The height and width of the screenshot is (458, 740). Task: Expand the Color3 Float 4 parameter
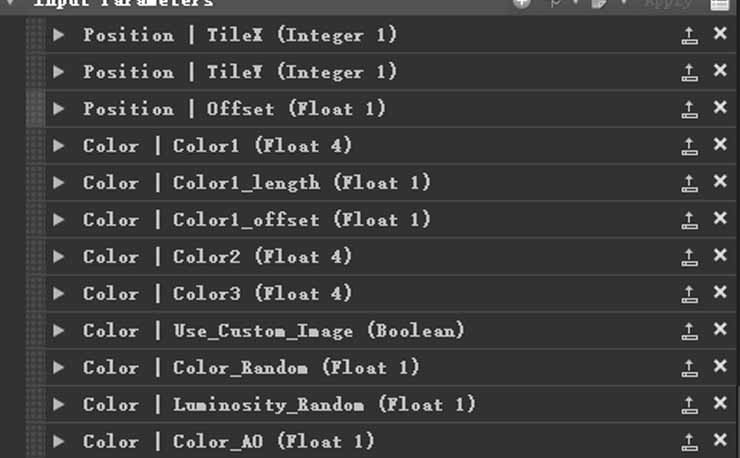tap(59, 293)
